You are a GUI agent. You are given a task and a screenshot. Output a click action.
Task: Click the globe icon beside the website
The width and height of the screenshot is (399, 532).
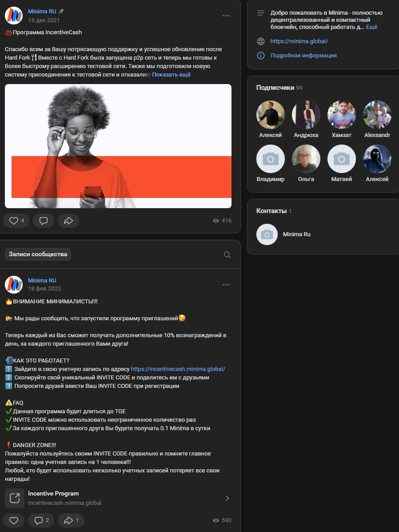261,41
